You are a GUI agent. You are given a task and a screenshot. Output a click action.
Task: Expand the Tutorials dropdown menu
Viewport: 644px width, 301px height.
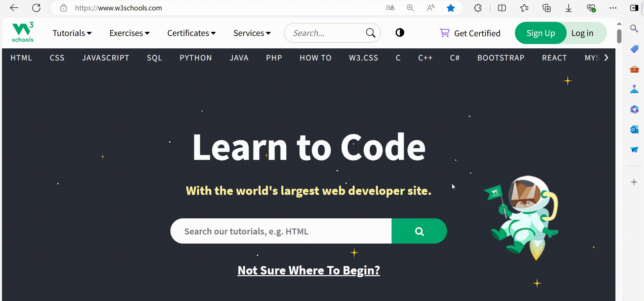pos(72,33)
